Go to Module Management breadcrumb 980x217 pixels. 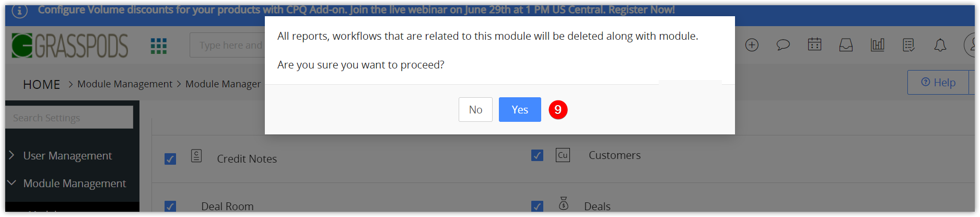tap(125, 84)
